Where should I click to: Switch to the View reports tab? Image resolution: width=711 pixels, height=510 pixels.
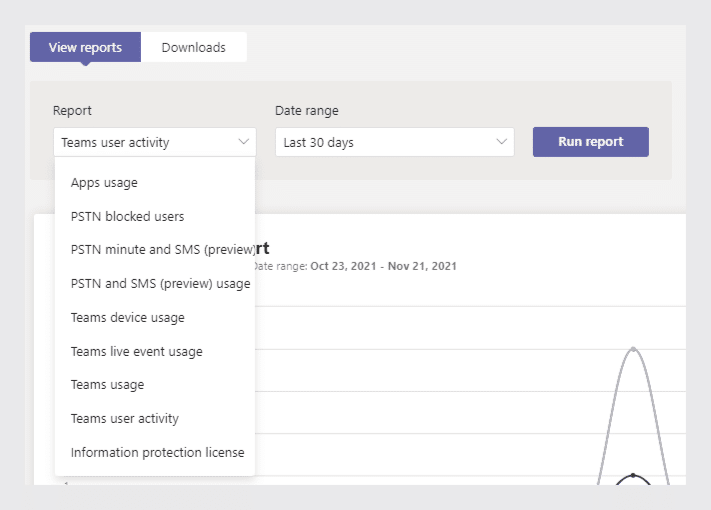pyautogui.click(x=85, y=47)
